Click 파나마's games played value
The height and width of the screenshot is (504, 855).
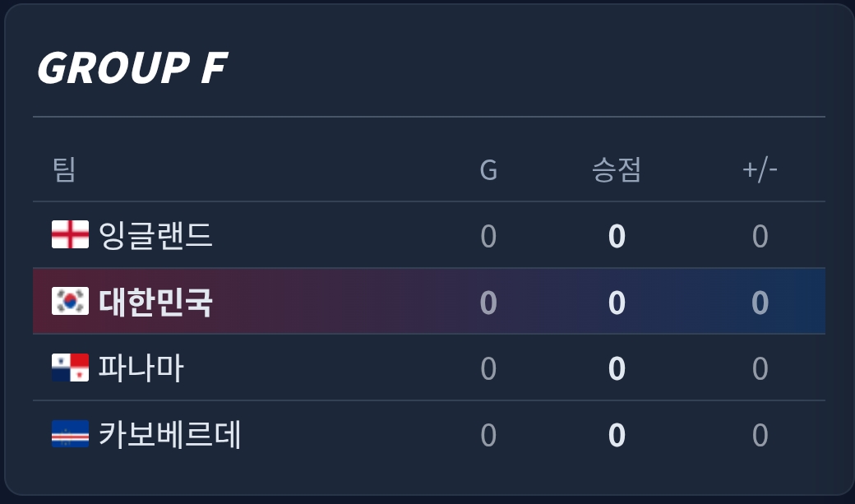pyautogui.click(x=488, y=369)
